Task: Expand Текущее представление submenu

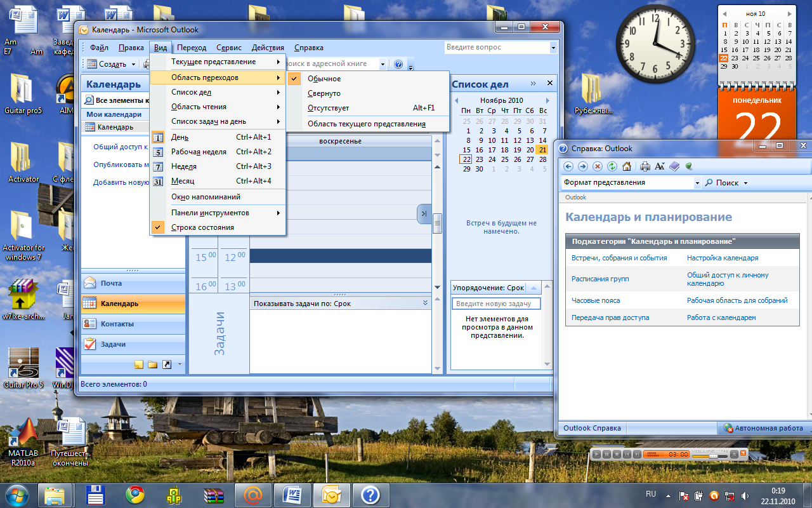Action: point(218,62)
